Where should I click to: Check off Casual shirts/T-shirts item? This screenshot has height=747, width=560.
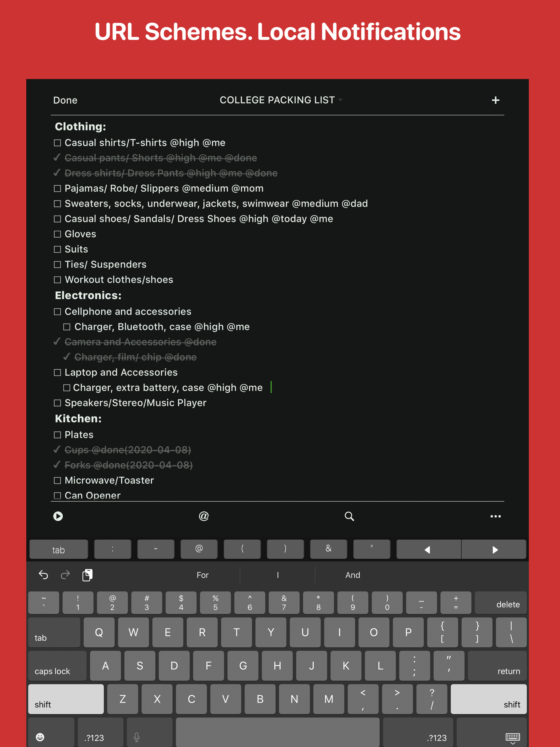pos(57,143)
